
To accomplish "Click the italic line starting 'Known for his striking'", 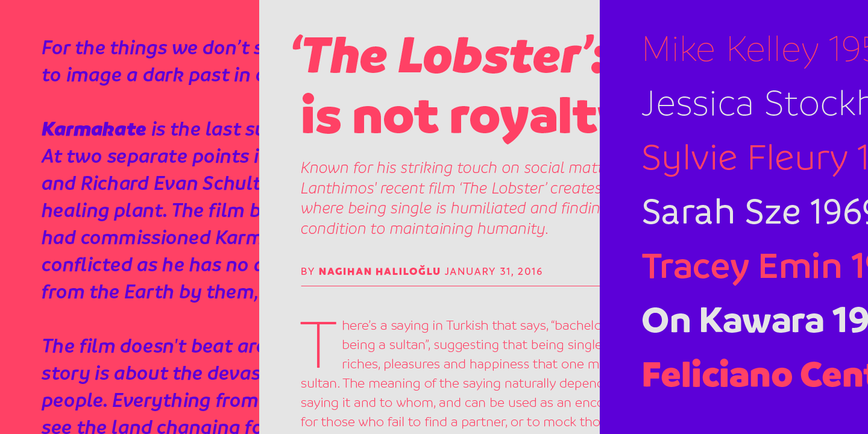I will 450,168.
